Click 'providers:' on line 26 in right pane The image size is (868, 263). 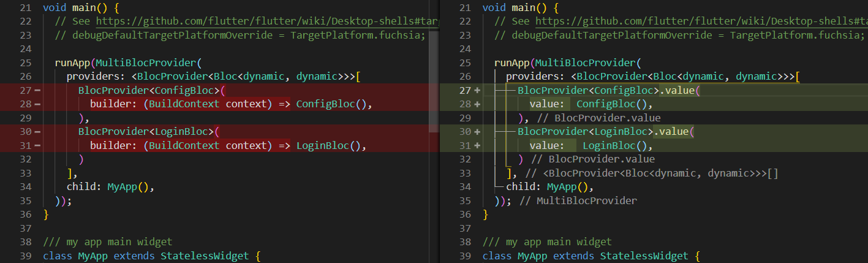(535, 77)
